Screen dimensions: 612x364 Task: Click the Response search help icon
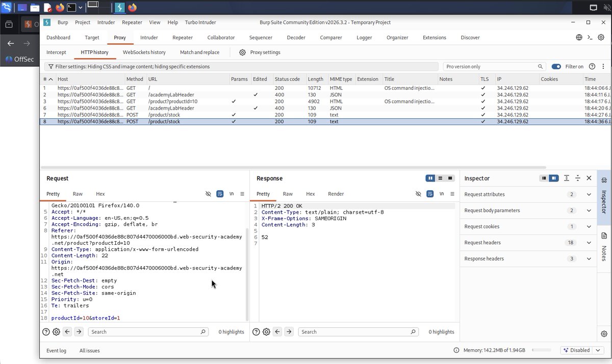point(256,332)
